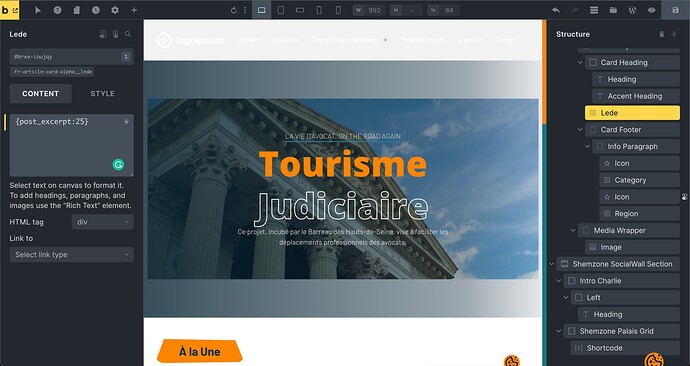Select the Accent Heading structure item
Image resolution: width=690 pixels, height=366 pixels.
pos(636,96)
